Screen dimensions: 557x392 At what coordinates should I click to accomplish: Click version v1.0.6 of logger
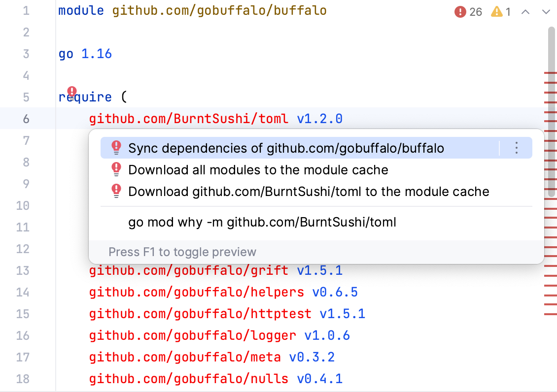[327, 335]
